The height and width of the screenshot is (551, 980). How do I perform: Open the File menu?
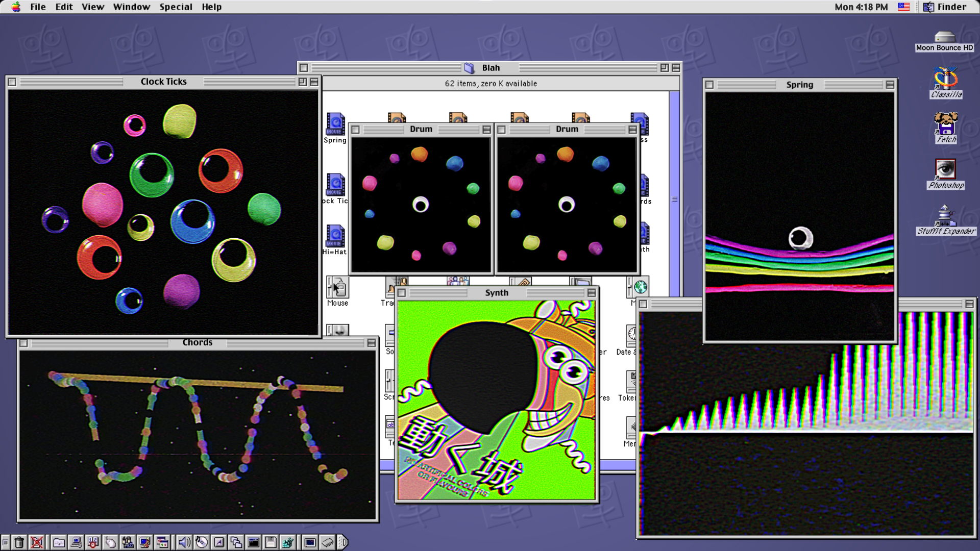(38, 7)
